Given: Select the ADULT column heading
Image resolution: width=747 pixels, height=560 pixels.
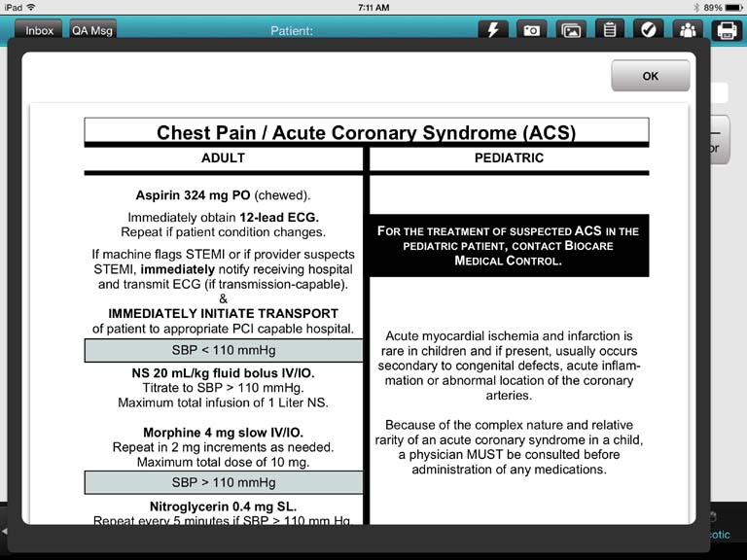Looking at the screenshot, I should pos(223,157).
